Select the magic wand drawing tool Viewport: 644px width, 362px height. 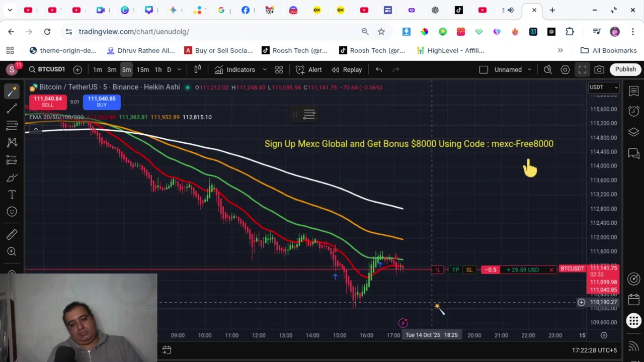pos(12,91)
